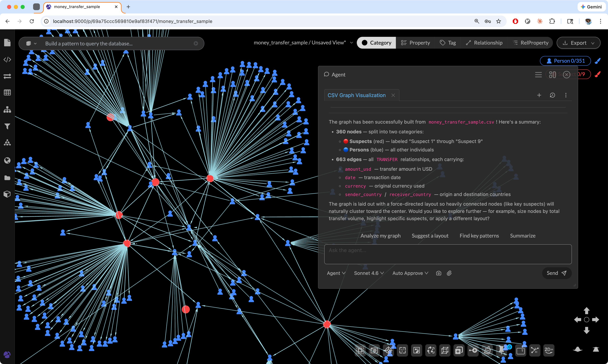Click red paintbrush beside Suspect category
Viewport: 608px width, 364px height.
coord(598,74)
